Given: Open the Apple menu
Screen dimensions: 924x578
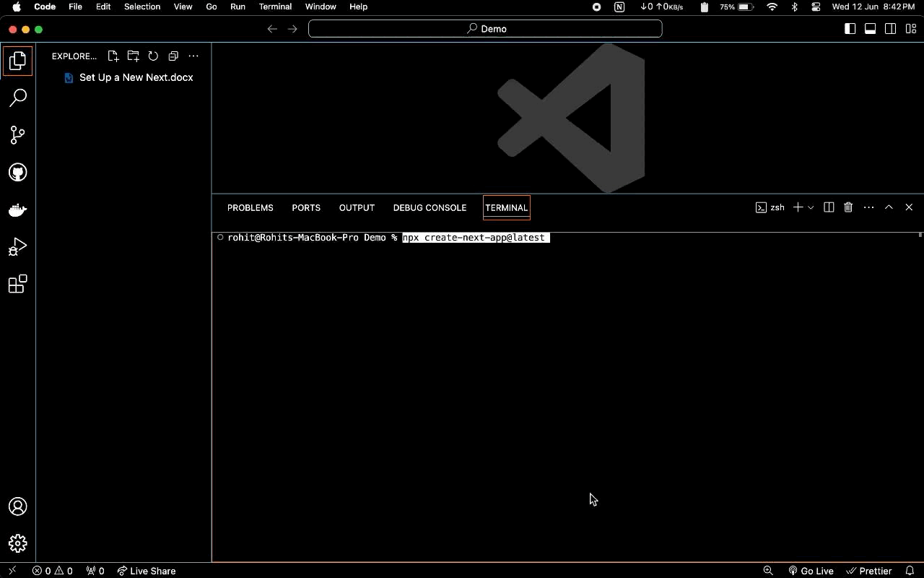Looking at the screenshot, I should 16,7.
